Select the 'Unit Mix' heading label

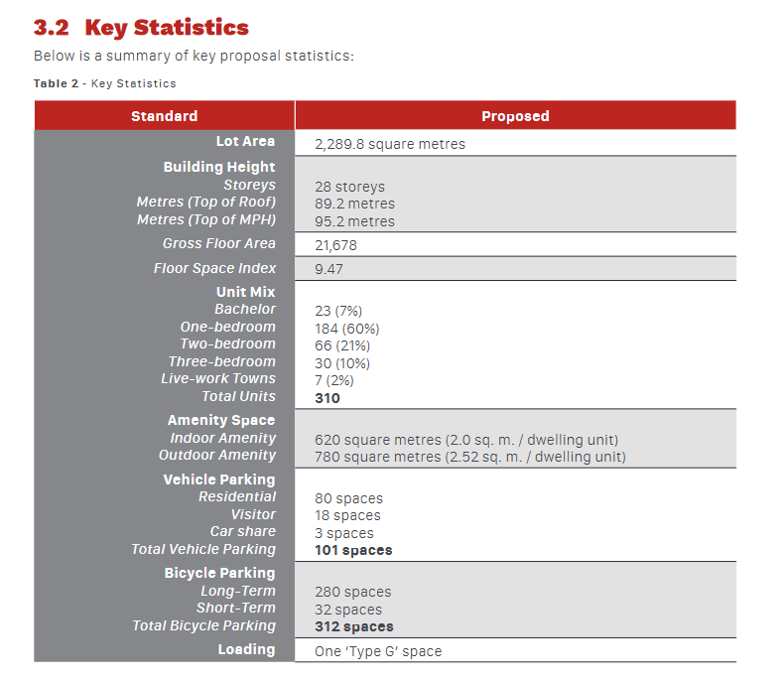[x=245, y=292]
